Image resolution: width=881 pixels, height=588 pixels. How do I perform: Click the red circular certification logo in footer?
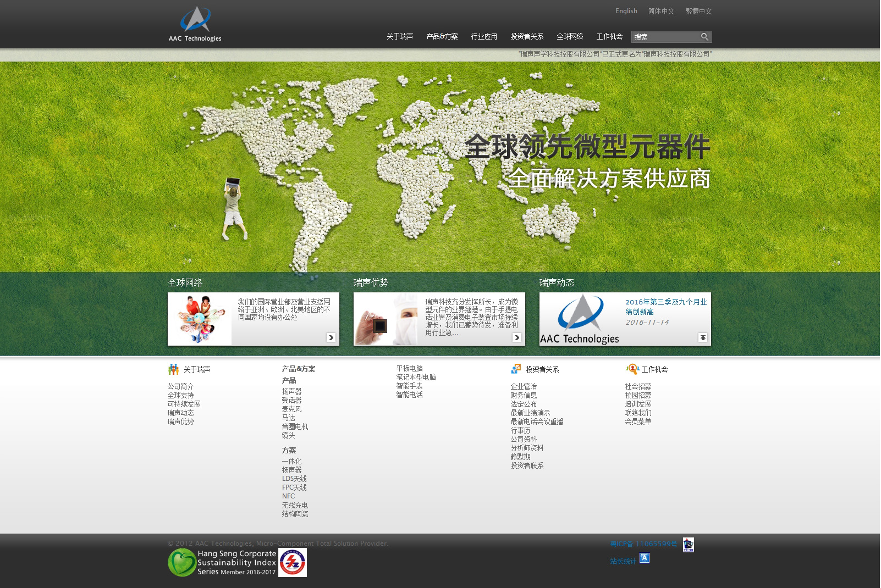(x=293, y=562)
